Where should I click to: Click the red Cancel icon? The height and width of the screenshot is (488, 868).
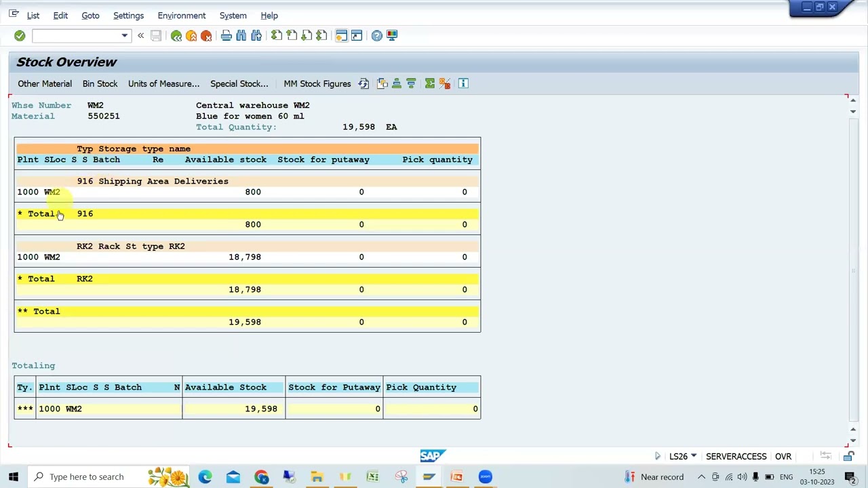pos(206,35)
